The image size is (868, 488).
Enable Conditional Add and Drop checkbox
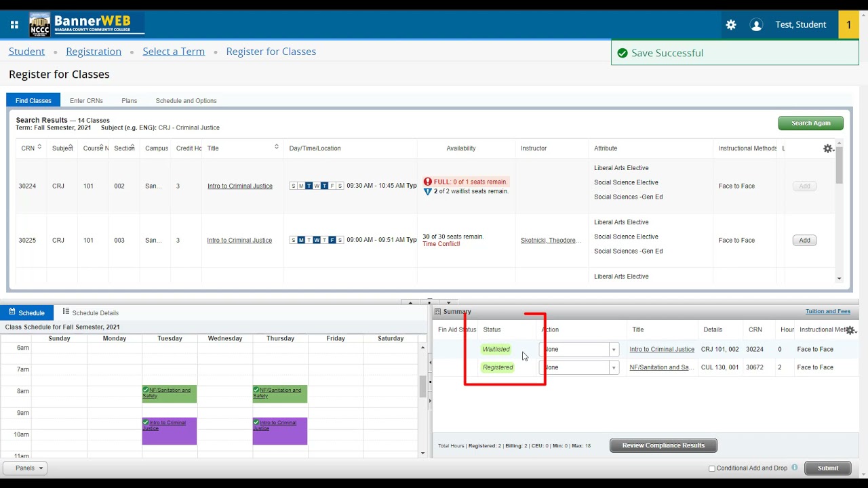pos(712,468)
